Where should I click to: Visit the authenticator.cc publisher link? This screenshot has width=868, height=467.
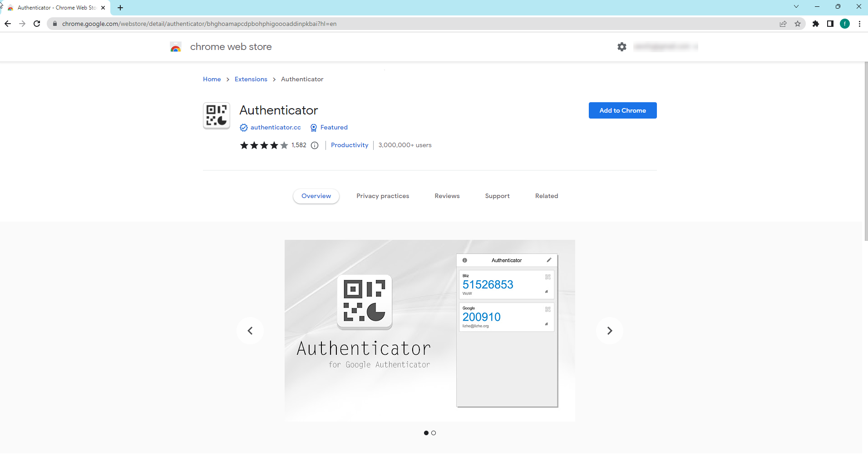[x=276, y=128]
